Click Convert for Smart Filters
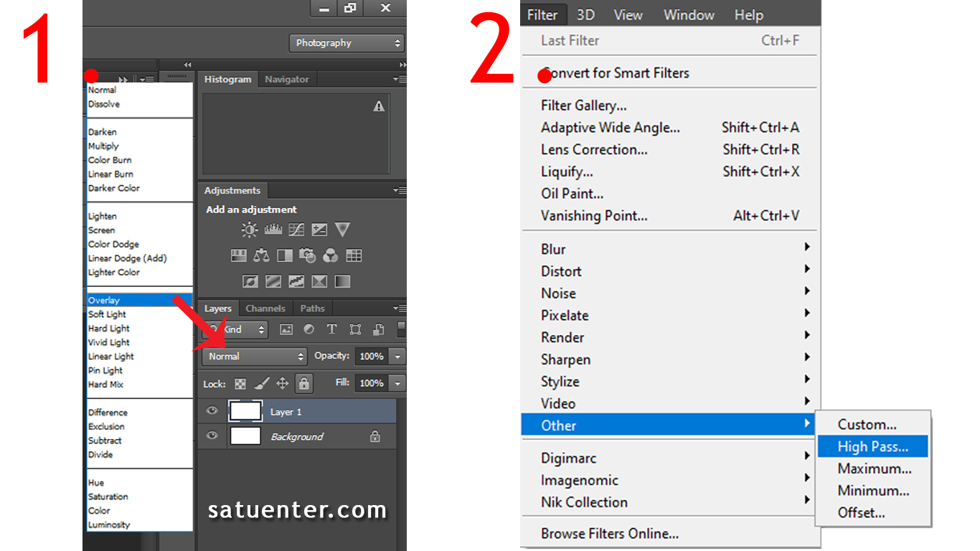The height and width of the screenshot is (551, 980). coord(615,73)
